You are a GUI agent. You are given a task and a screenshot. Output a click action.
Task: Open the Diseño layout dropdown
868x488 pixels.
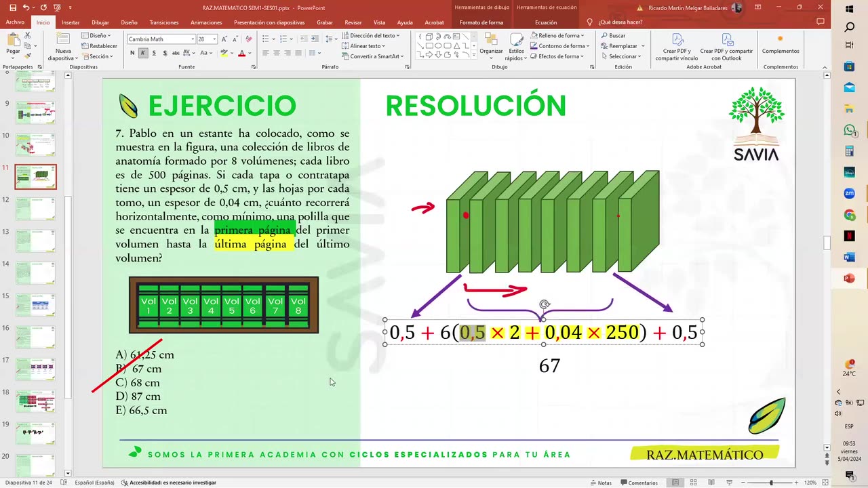coord(96,35)
